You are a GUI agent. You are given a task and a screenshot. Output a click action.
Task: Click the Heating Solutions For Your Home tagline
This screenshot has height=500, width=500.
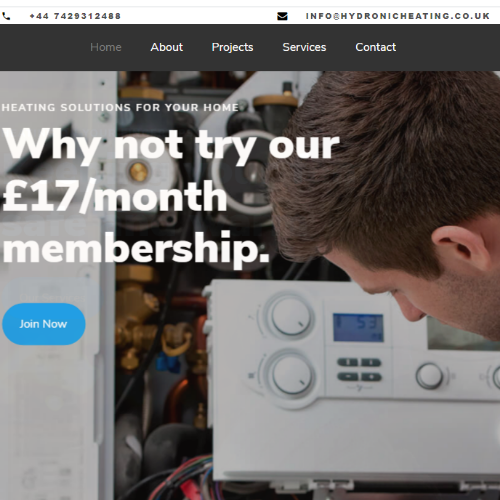coord(120,107)
